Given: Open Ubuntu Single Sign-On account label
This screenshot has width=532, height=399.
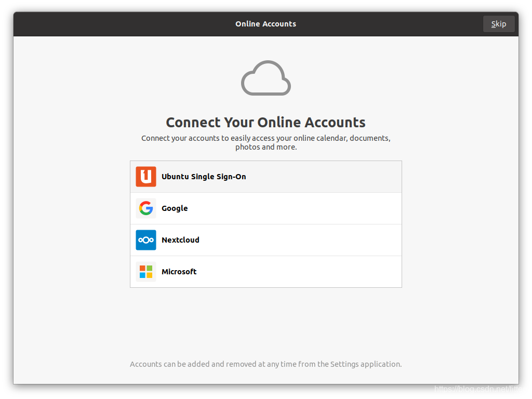Looking at the screenshot, I should click(x=204, y=177).
